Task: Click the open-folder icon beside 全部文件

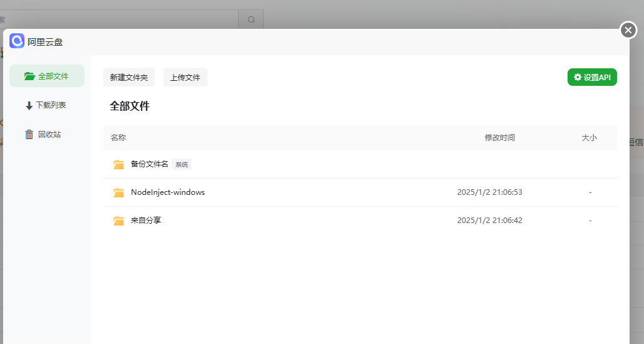Action: pos(29,76)
